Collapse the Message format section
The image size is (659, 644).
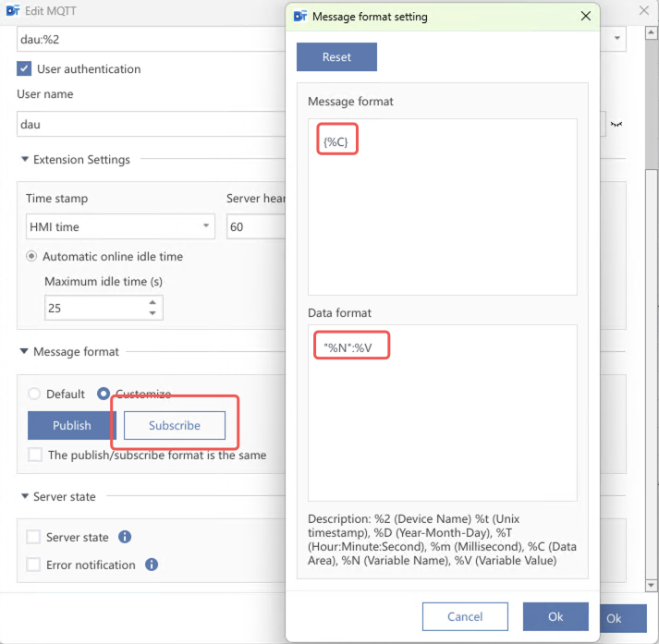click(24, 352)
